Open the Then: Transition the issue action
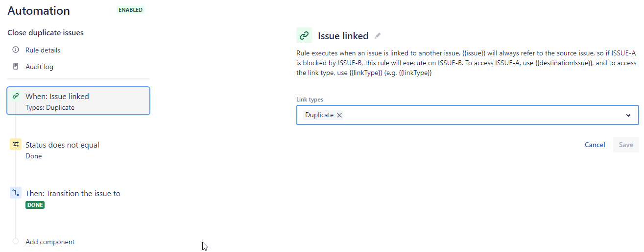Viewport: 644px width, 252px height. click(x=72, y=194)
